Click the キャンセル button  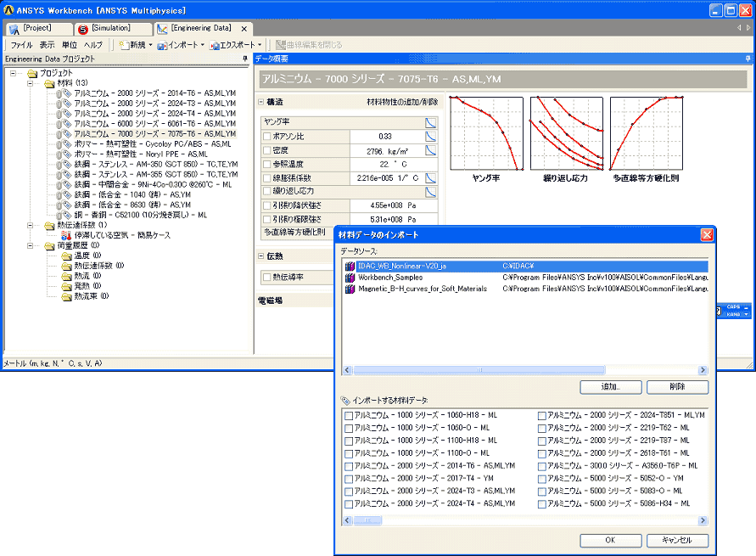pyautogui.click(x=677, y=540)
